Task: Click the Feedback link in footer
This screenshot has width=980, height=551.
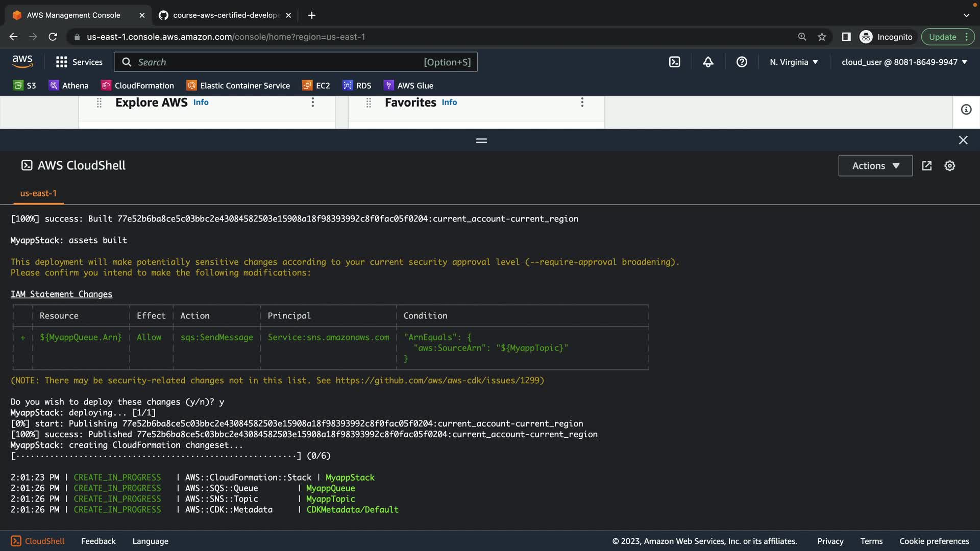Action: pos(98,541)
